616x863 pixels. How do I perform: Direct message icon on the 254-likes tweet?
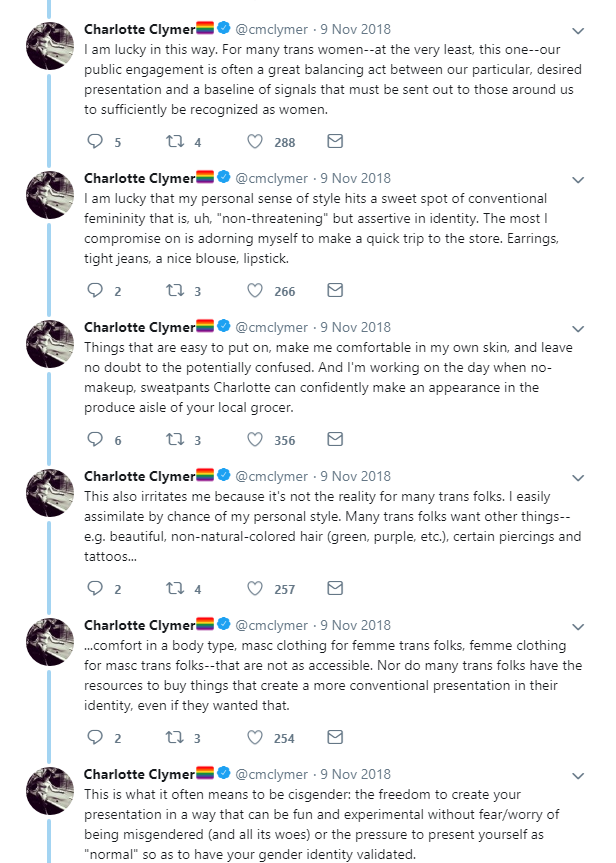tap(335, 737)
